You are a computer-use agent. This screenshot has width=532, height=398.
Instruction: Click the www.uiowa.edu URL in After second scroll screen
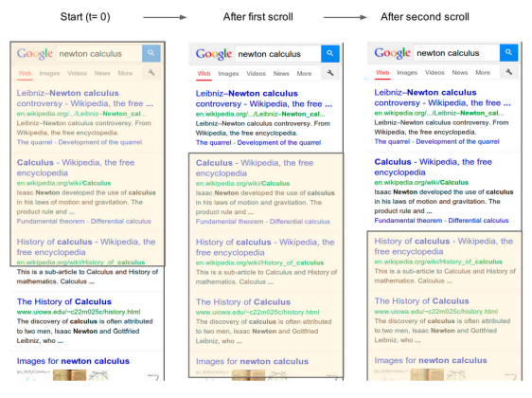click(436, 311)
